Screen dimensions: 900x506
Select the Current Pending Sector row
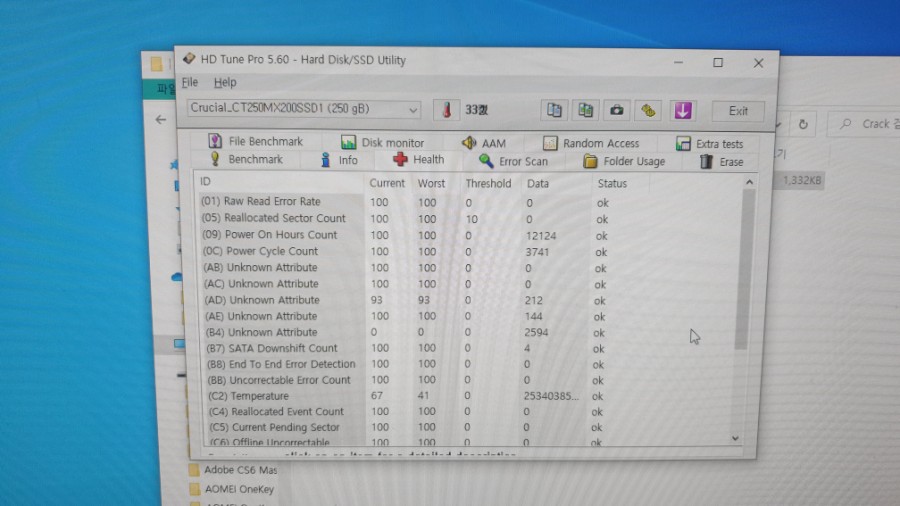tap(470, 427)
